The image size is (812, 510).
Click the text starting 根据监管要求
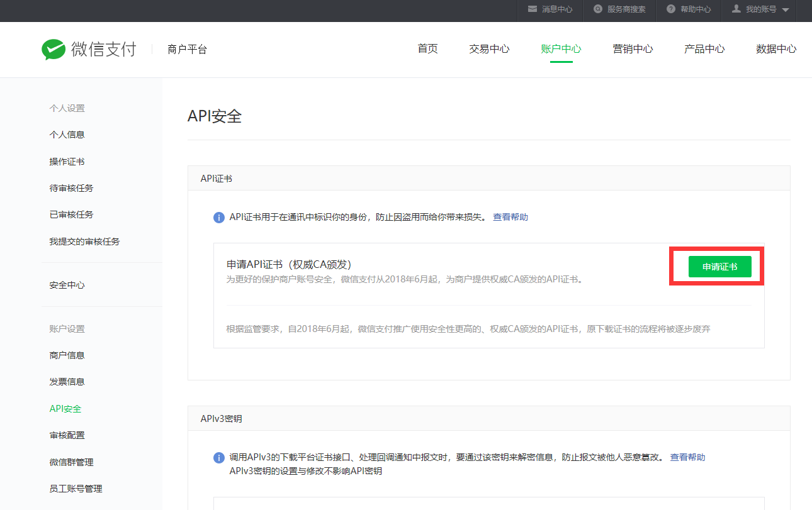pyautogui.click(x=468, y=329)
